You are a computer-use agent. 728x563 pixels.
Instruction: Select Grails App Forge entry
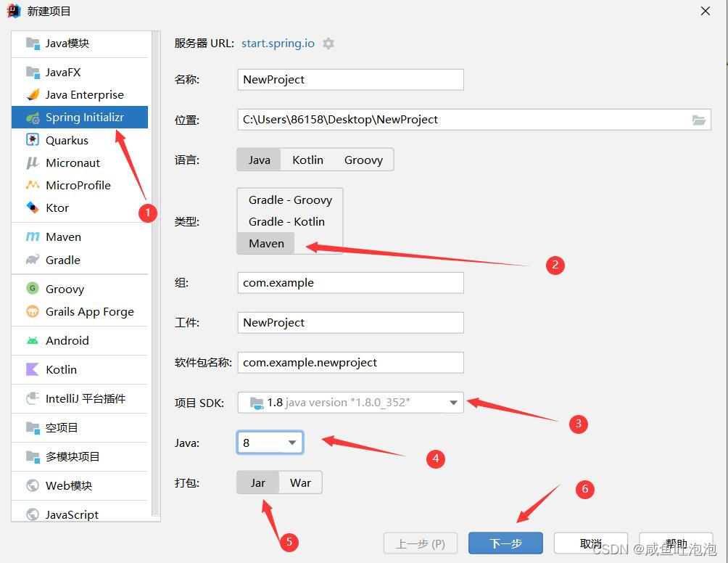[x=80, y=311]
